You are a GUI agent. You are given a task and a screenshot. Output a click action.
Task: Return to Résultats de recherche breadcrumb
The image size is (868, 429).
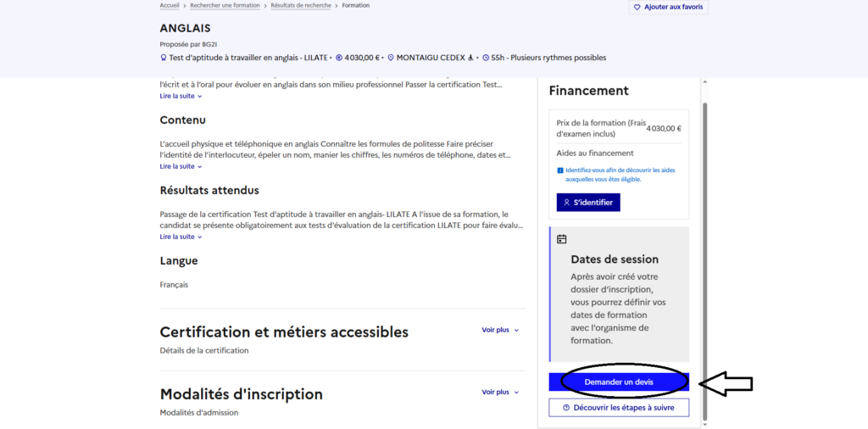click(302, 5)
